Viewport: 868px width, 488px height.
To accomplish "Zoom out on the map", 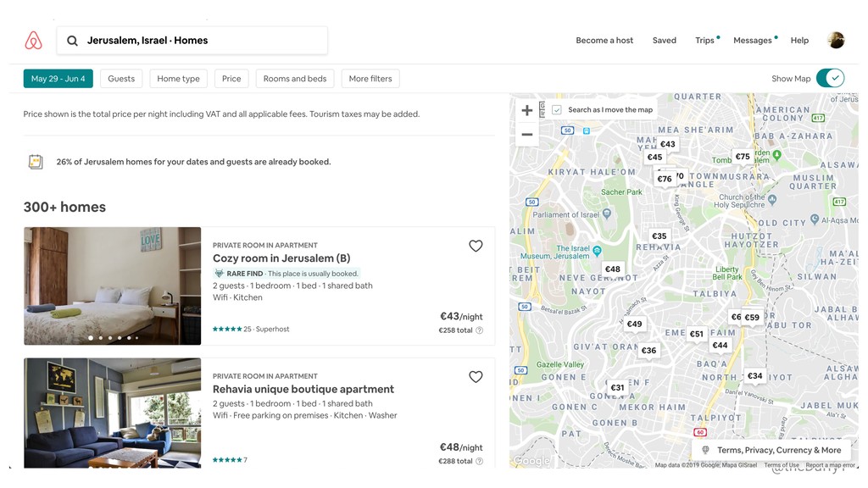I will tap(527, 135).
